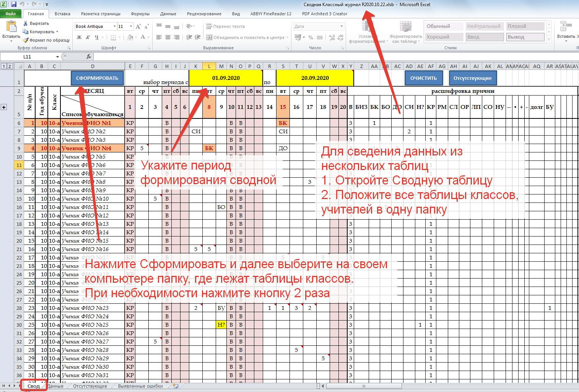
Task: Toggle italic К formatting
Action: pyautogui.click(x=88, y=37)
